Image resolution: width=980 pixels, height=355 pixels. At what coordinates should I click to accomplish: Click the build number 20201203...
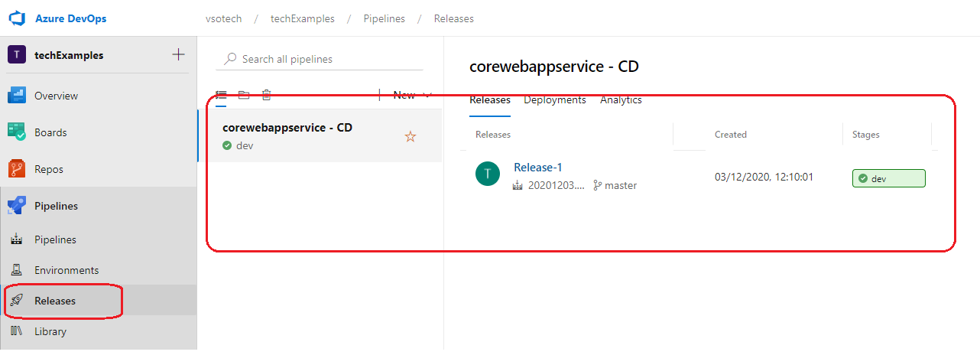557,185
